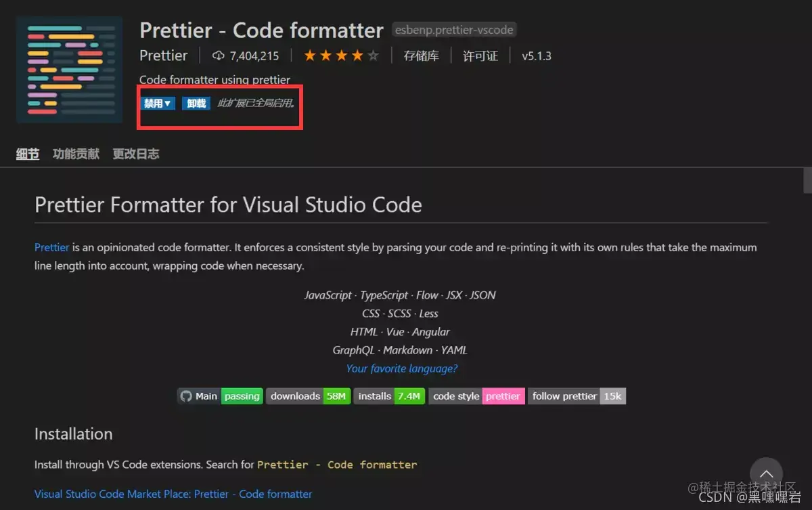Switch to the 功能贡献 tab
This screenshot has width=812, height=510.
click(x=76, y=154)
